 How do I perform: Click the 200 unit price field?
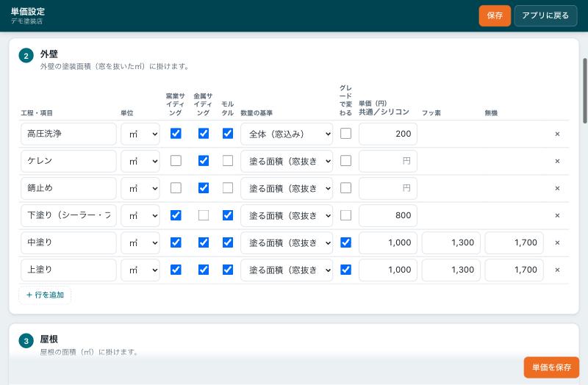[x=388, y=134]
